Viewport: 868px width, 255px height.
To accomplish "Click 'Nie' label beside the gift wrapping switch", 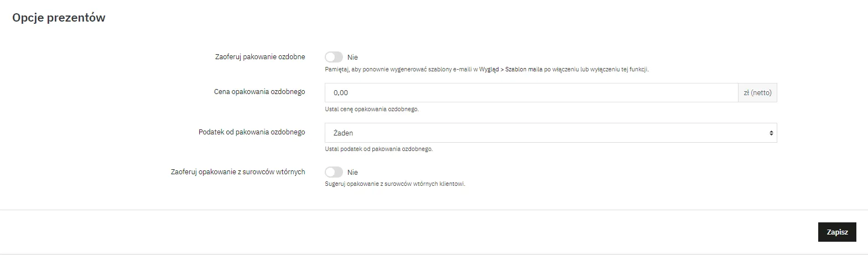I will coord(352,58).
